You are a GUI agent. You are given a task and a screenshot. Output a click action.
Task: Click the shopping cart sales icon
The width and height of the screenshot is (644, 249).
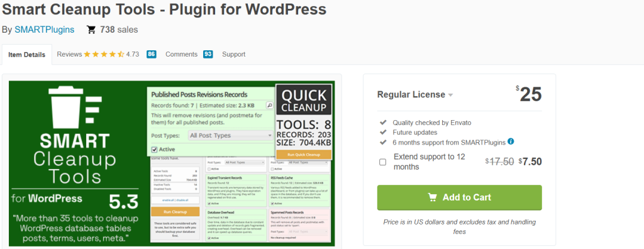tap(91, 30)
